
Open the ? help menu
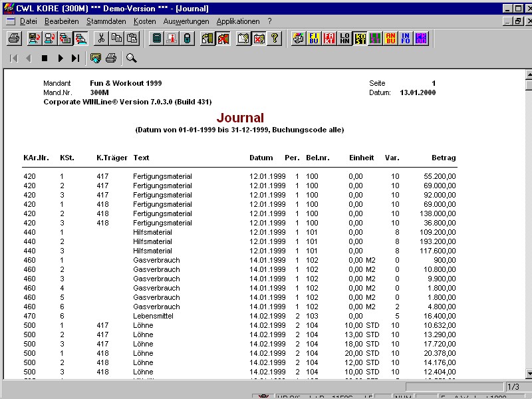pyautogui.click(x=269, y=21)
